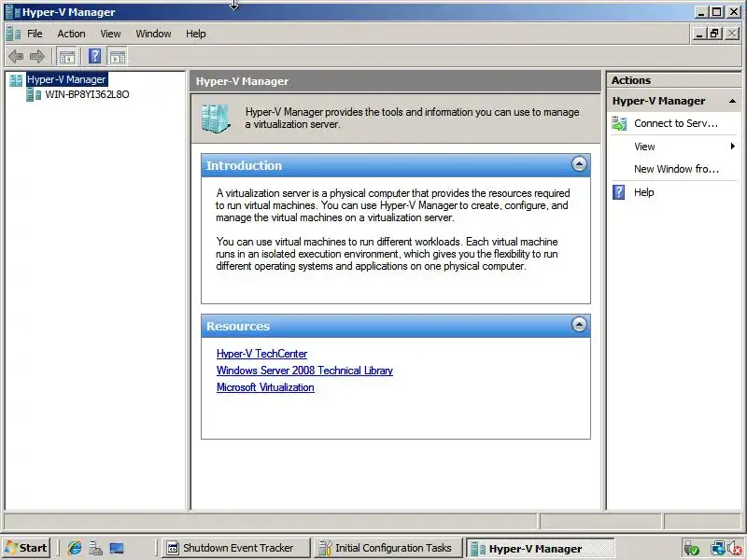Toggle the console tree pane toolbar icon
Viewport: 747px width, 560px height.
67,57
